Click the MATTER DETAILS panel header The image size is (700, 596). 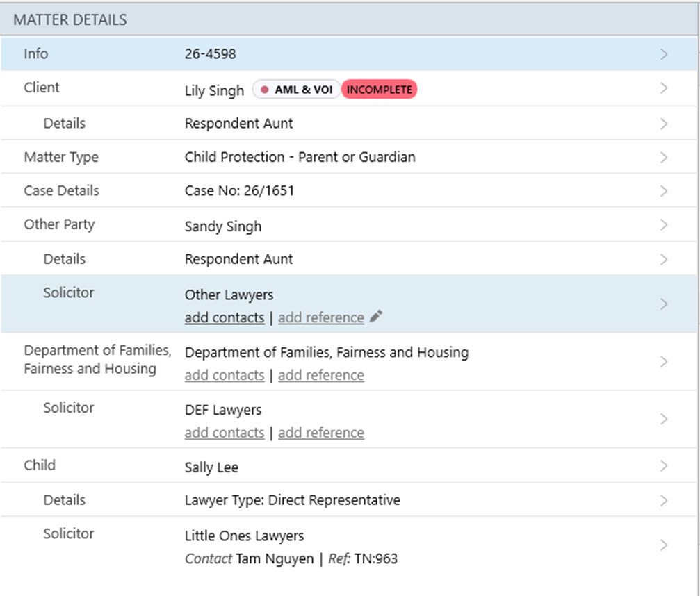(x=70, y=19)
